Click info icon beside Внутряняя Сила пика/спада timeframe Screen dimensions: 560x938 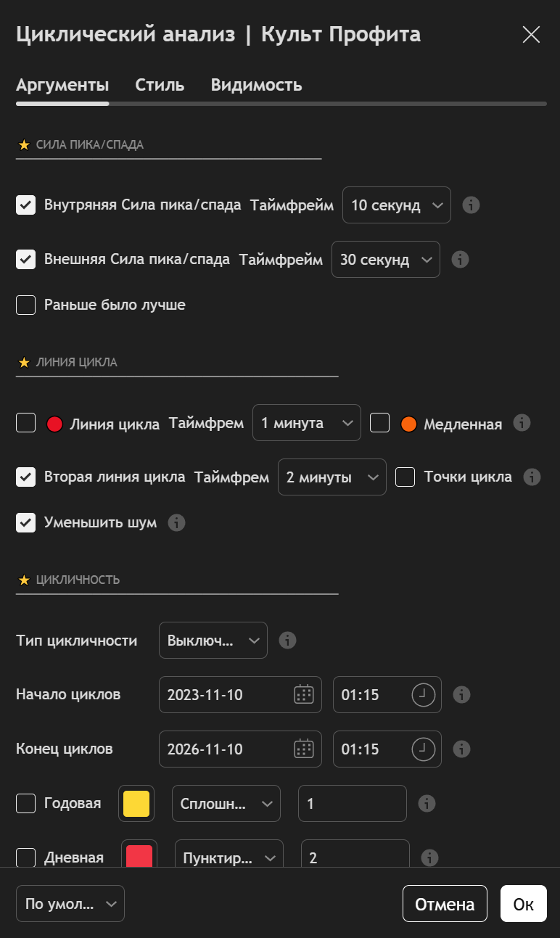pyautogui.click(x=471, y=205)
